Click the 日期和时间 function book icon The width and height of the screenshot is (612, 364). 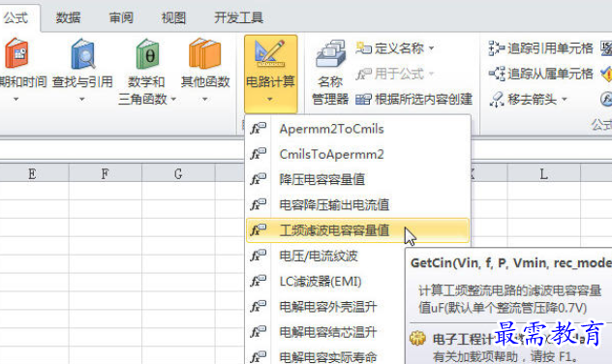[x=16, y=53]
